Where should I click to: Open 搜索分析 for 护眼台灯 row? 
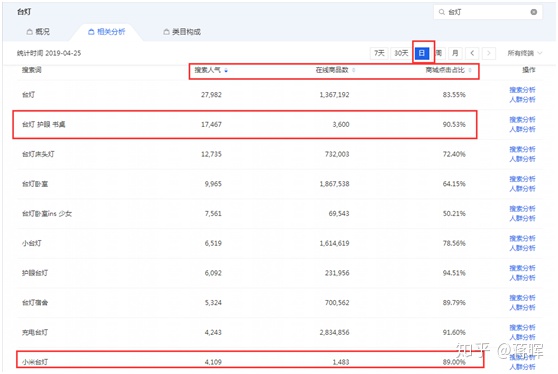[x=522, y=268]
